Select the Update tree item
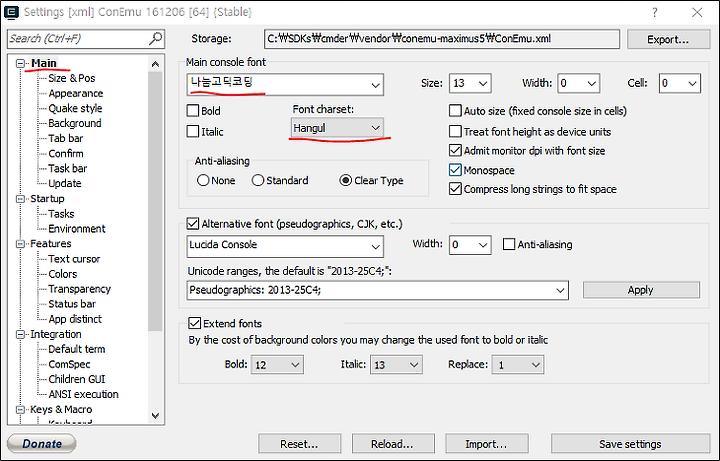Viewport: 720px width, 461px height. [65, 183]
